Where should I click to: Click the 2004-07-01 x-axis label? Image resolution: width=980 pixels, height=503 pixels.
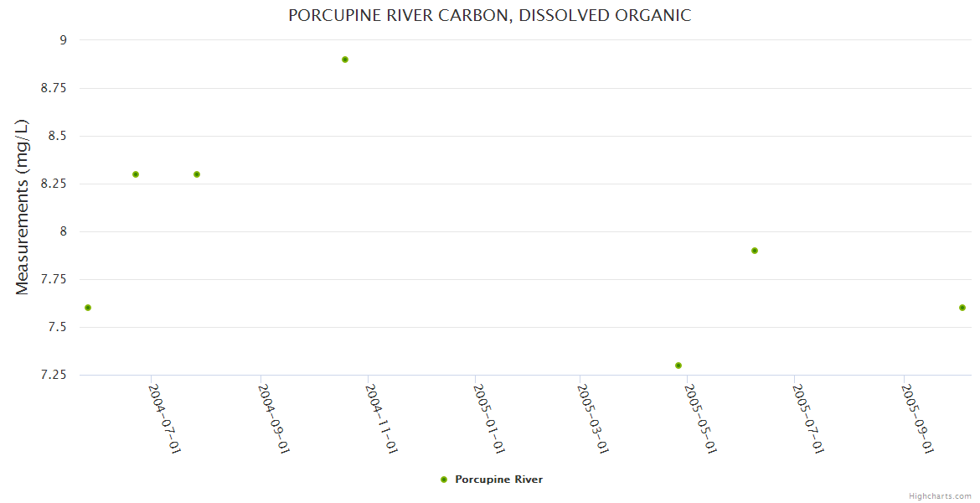tap(165, 418)
